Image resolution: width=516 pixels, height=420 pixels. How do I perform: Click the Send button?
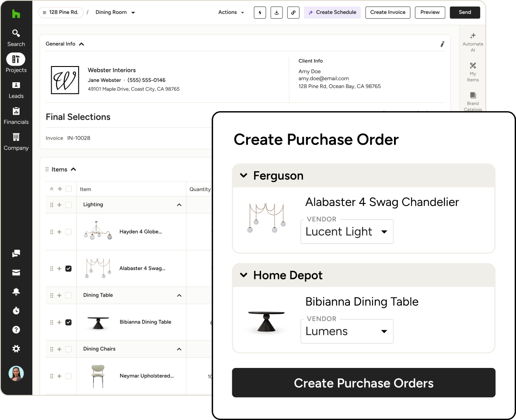465,13
